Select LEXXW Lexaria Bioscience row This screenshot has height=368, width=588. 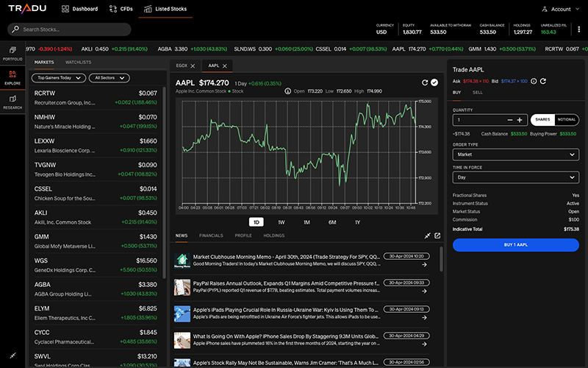pyautogui.click(x=96, y=146)
